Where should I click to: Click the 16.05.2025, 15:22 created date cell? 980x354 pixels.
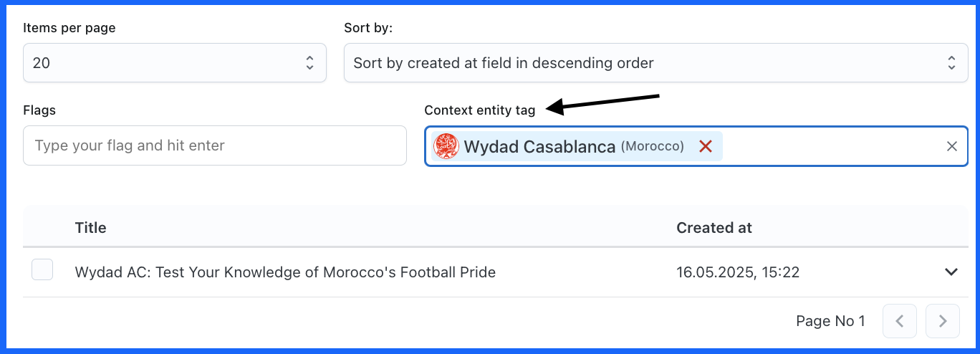pyautogui.click(x=738, y=272)
